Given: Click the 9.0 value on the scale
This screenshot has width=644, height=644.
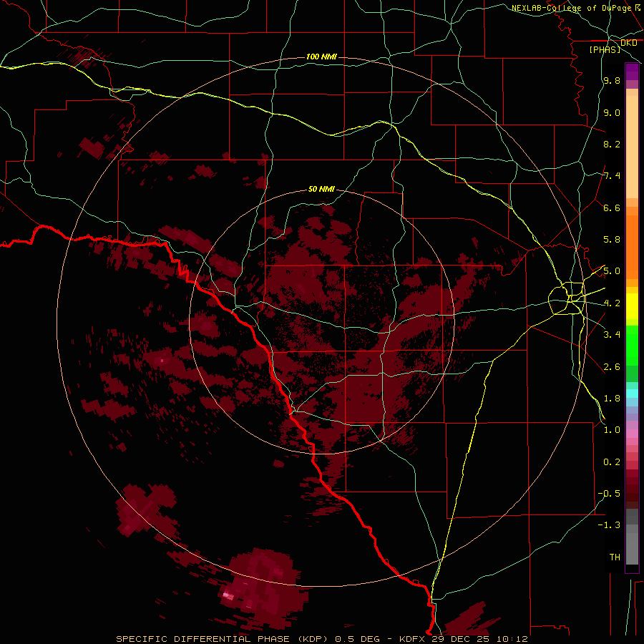Looking at the screenshot, I should [x=612, y=112].
